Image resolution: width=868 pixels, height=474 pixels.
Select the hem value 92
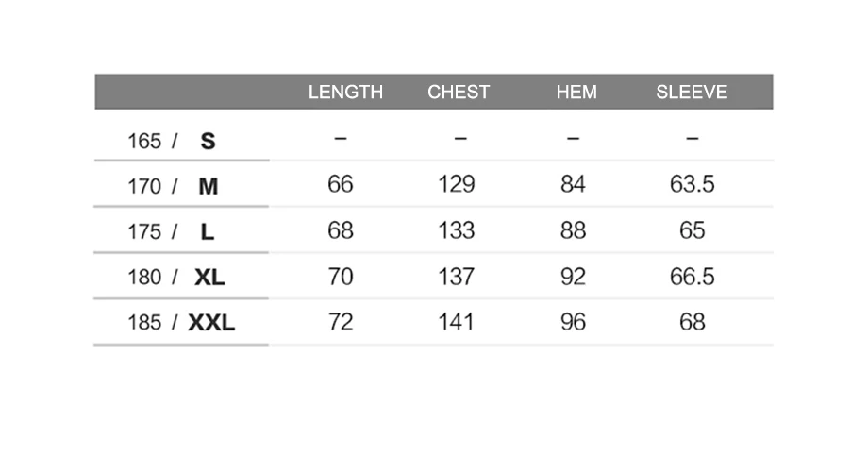coord(573,277)
